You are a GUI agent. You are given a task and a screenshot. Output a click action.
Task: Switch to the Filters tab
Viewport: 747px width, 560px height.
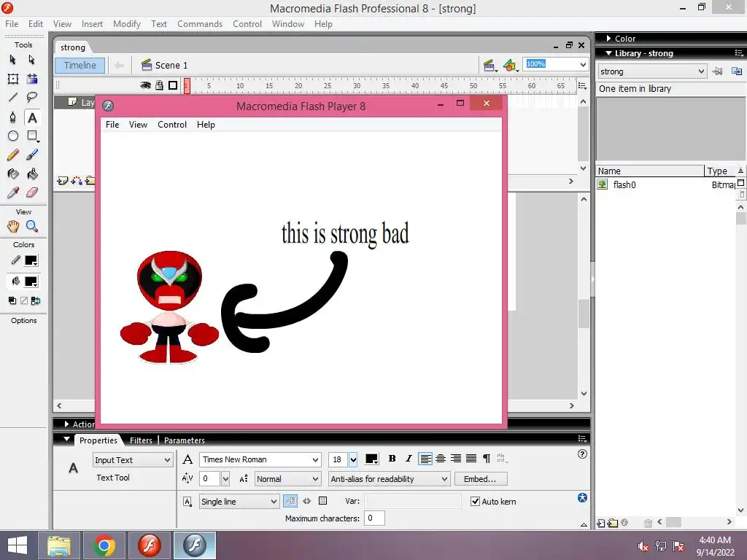pos(141,440)
